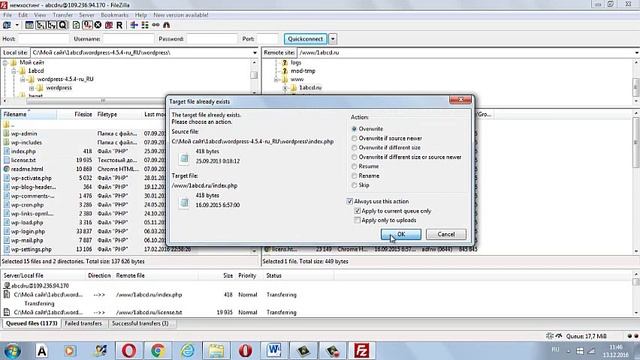640x360 pixels.
Task: Refresh file and folder lists icon
Action: tap(76, 25)
